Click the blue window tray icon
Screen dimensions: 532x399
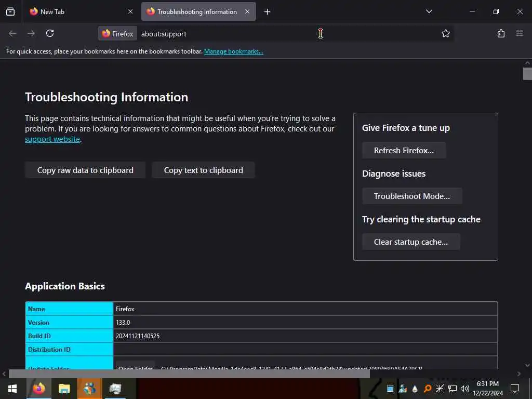[x=390, y=389]
